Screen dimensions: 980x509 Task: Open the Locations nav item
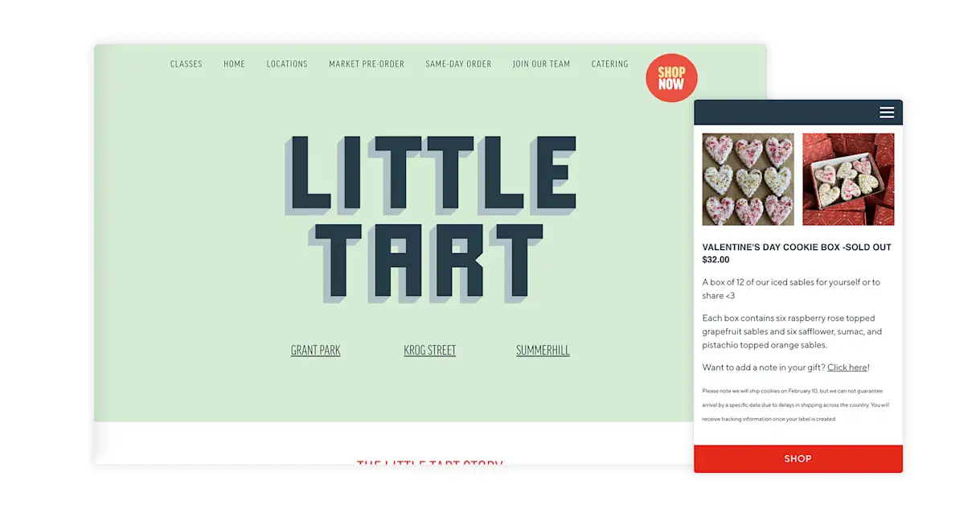click(x=287, y=64)
